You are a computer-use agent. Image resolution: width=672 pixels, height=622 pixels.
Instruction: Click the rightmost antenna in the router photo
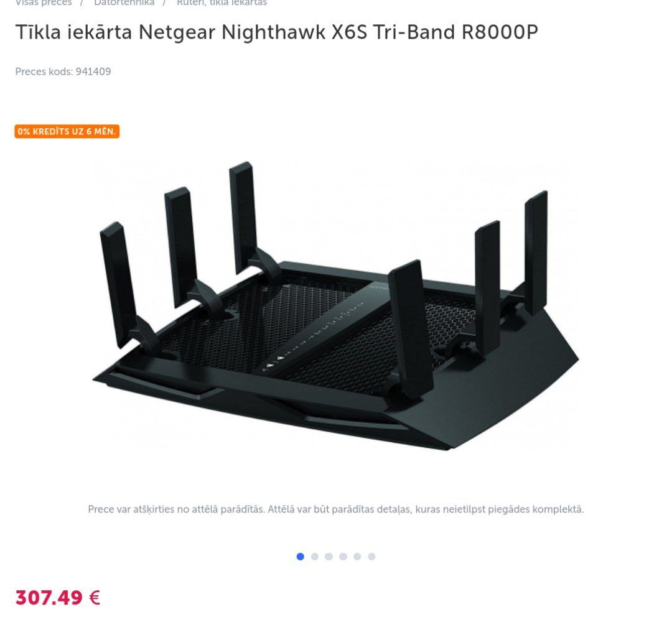[536, 253]
